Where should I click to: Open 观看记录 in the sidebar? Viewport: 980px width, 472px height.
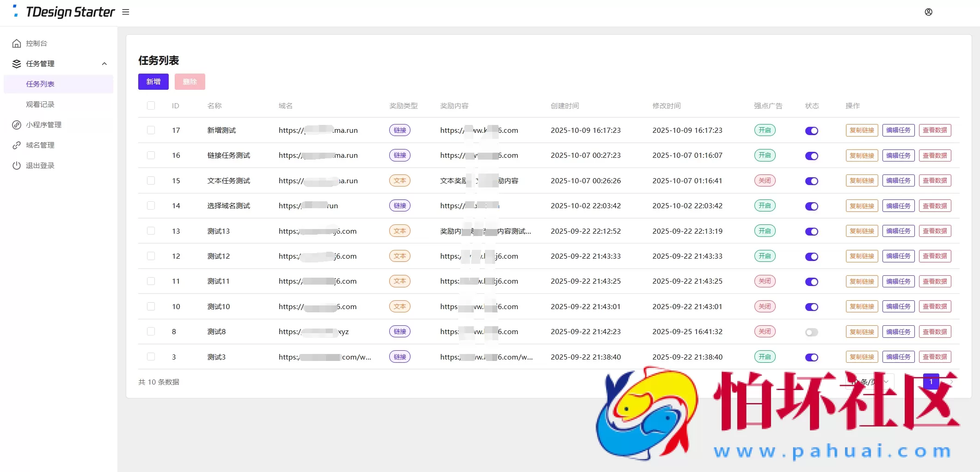[40, 105]
